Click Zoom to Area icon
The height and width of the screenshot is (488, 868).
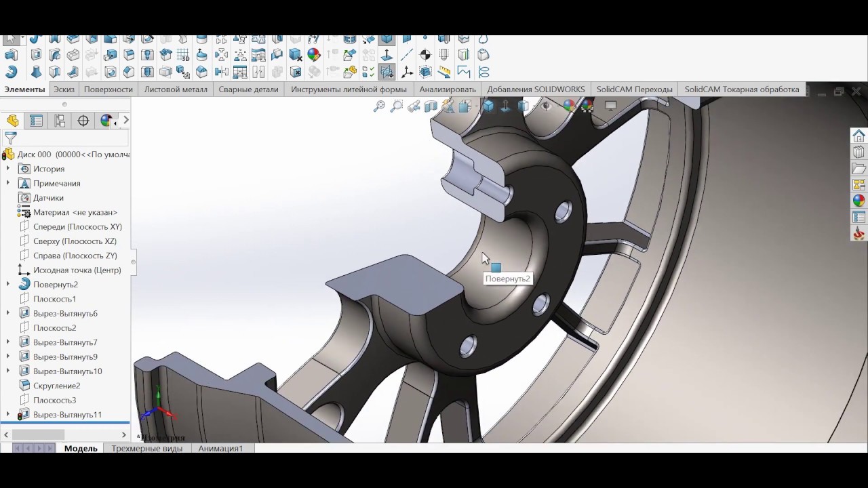tap(397, 106)
